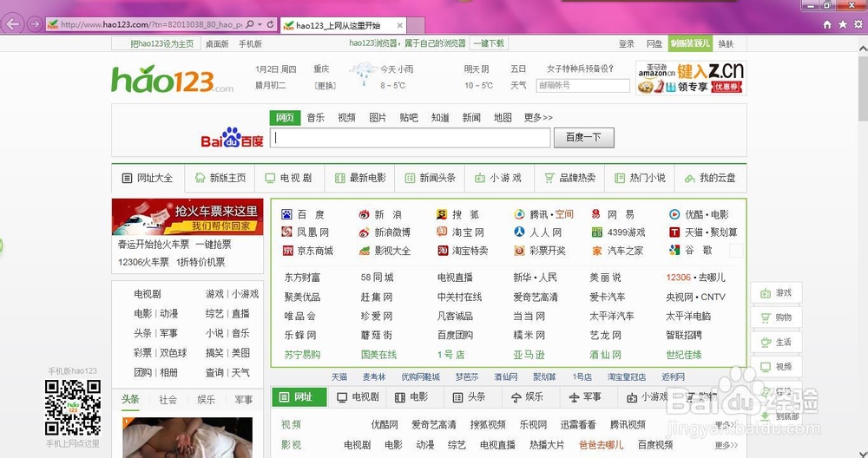Click the rainy weather icon
The height and width of the screenshot is (458, 868).
[363, 74]
